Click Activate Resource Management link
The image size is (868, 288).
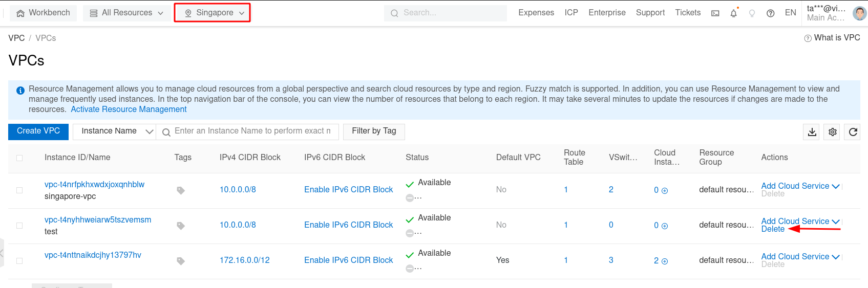(129, 109)
